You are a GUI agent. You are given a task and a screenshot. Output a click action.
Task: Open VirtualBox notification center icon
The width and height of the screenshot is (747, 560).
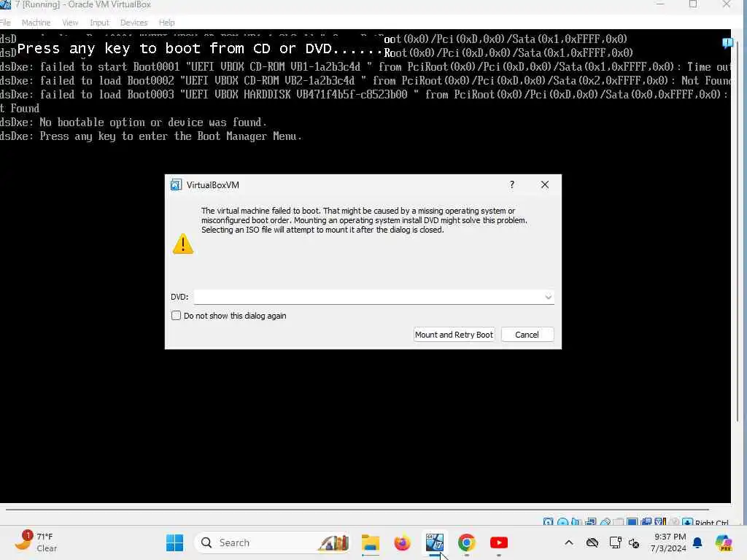(x=727, y=44)
